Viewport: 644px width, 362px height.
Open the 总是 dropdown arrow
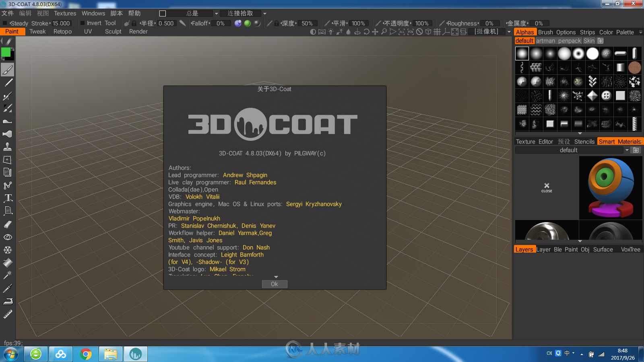click(x=216, y=14)
